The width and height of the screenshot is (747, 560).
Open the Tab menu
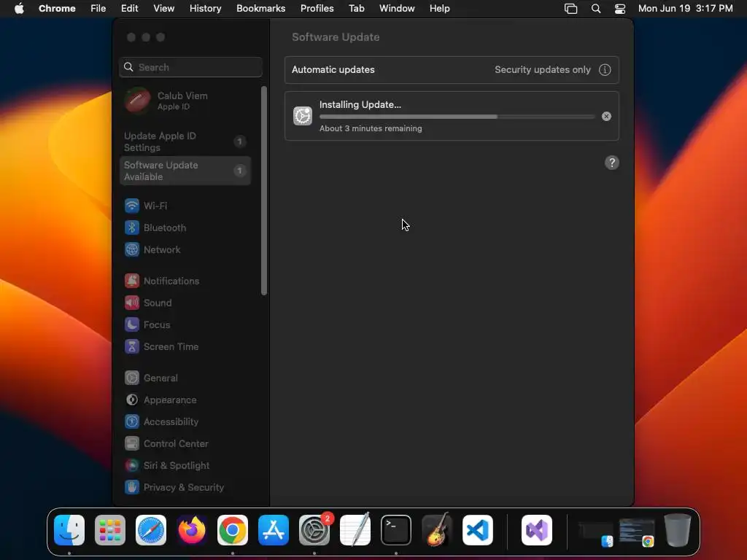(x=356, y=9)
